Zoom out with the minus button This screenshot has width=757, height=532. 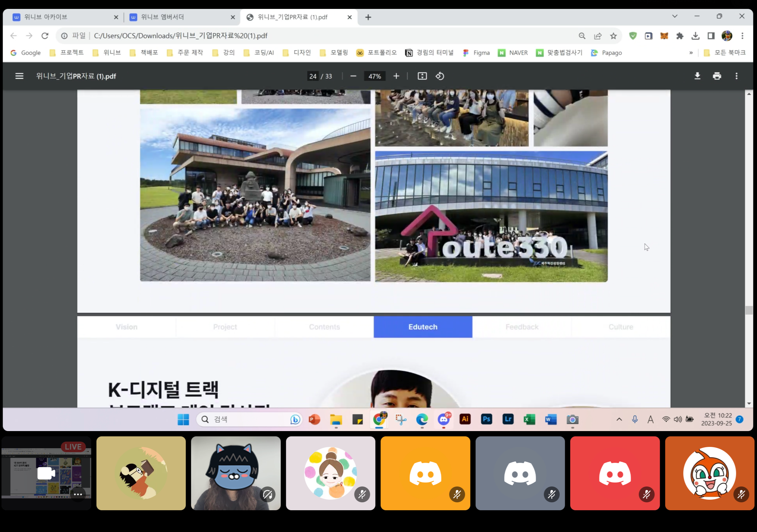[x=353, y=76]
